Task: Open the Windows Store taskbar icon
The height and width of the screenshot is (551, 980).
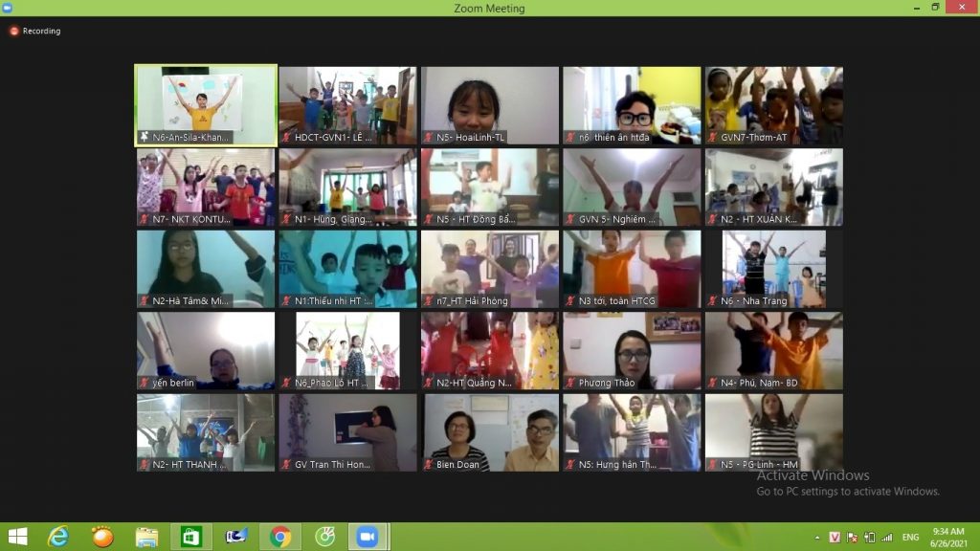Action: 190,537
